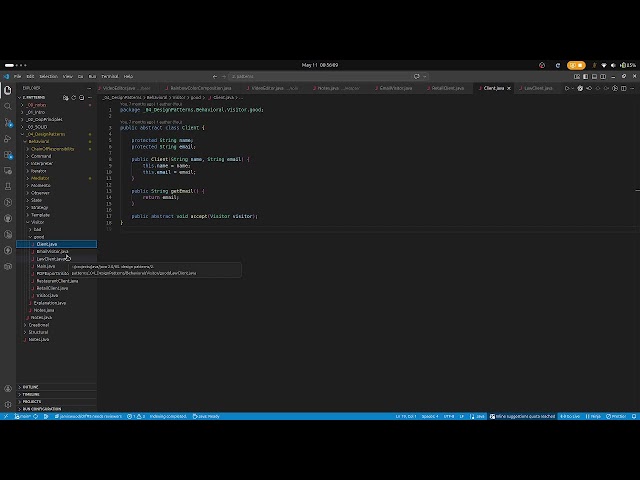
Task: Click Prettier in status bar
Action: point(616,416)
